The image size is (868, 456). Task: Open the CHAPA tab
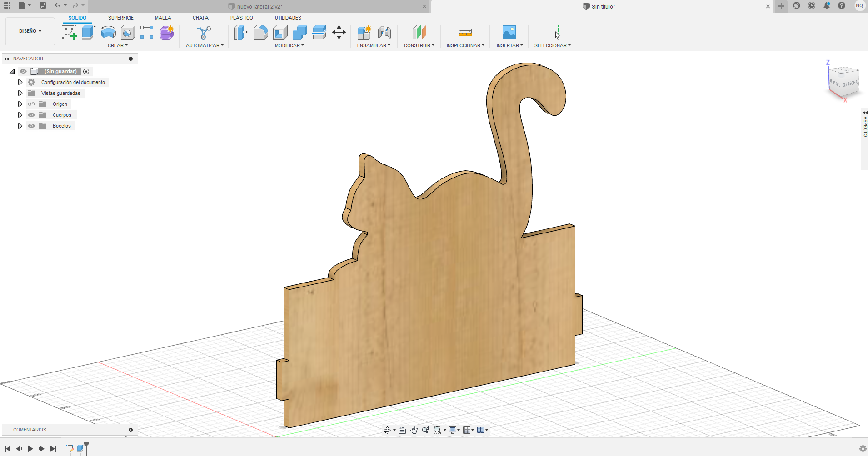click(200, 18)
